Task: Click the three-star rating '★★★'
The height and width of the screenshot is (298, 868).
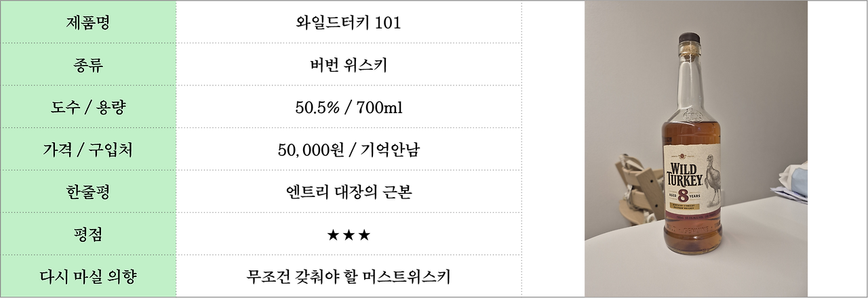Action: pyautogui.click(x=349, y=235)
